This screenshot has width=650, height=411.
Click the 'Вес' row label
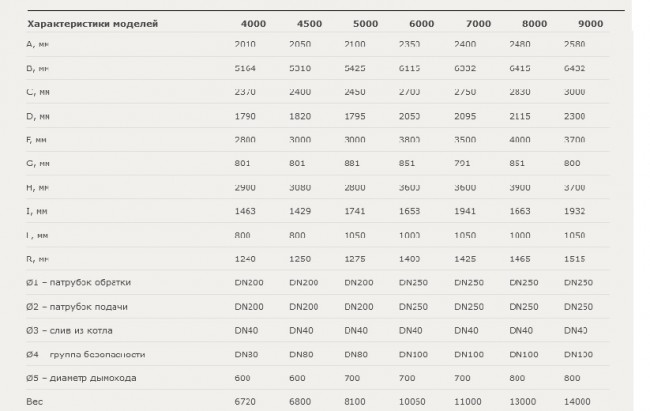pos(34,401)
